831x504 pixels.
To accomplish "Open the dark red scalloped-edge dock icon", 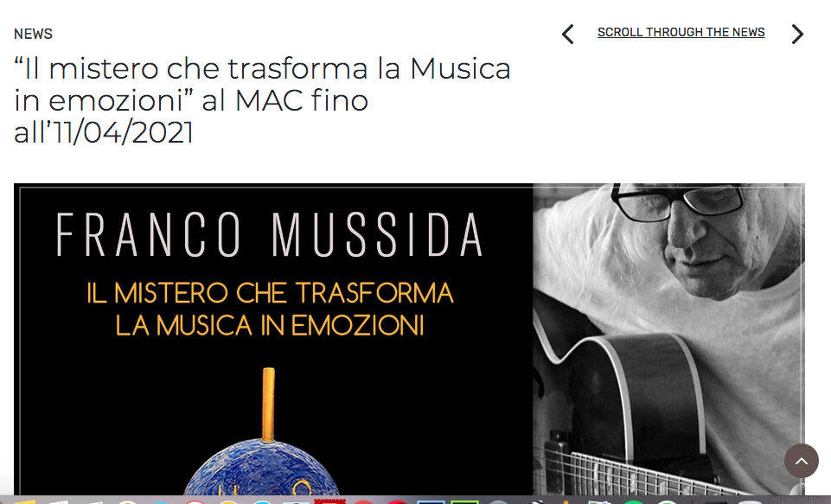I will (329, 501).
